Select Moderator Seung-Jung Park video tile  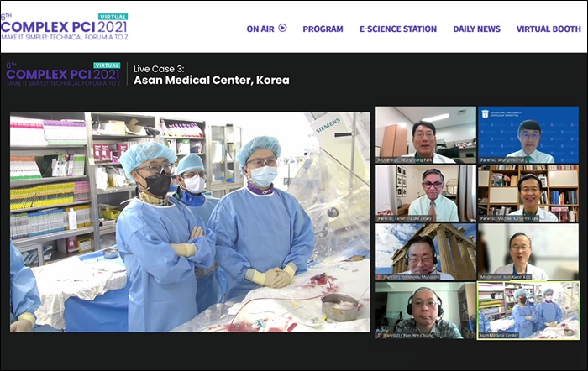pyautogui.click(x=426, y=135)
